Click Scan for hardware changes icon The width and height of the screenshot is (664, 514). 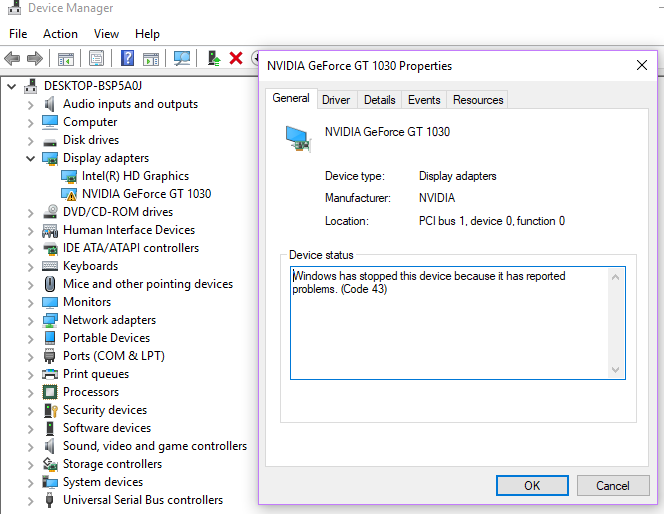(182, 58)
